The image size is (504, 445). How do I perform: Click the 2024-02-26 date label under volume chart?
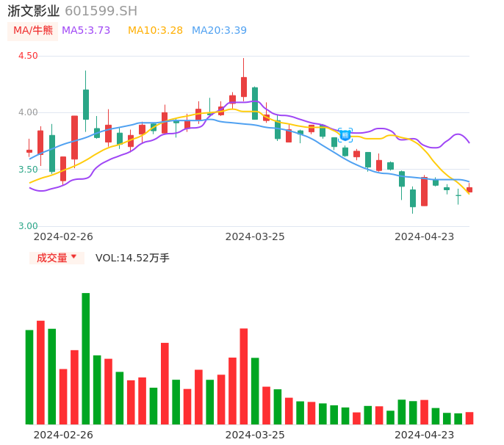pos(63,435)
